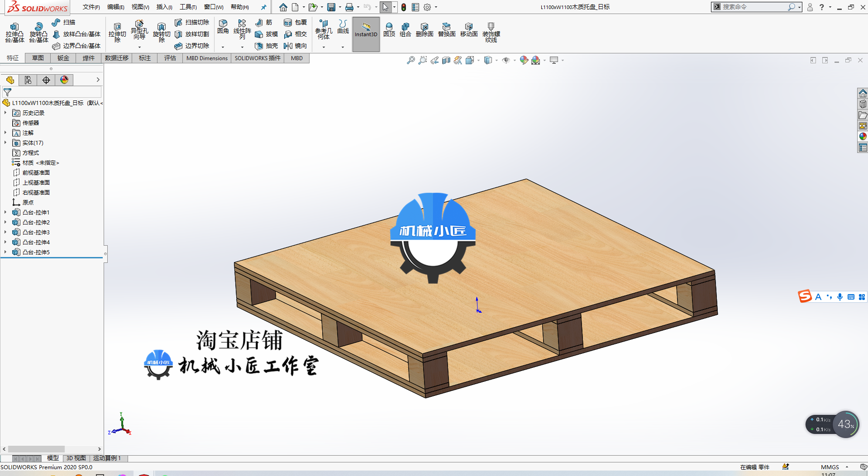Toggle the Sogou voice input microphone
The image size is (868, 476).
(840, 297)
